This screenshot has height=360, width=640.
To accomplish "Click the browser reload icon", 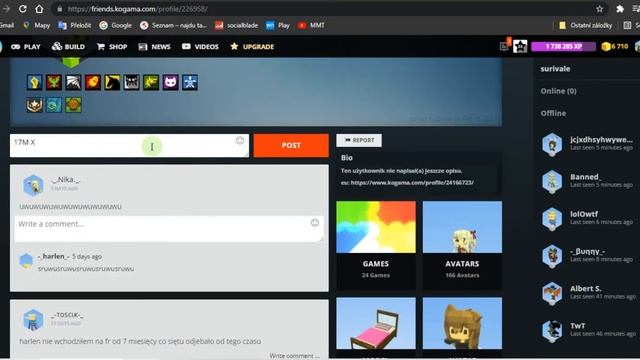I will (23, 9).
